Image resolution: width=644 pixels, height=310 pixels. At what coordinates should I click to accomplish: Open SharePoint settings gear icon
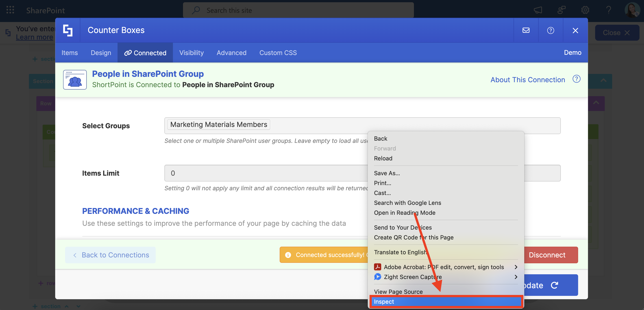[585, 10]
